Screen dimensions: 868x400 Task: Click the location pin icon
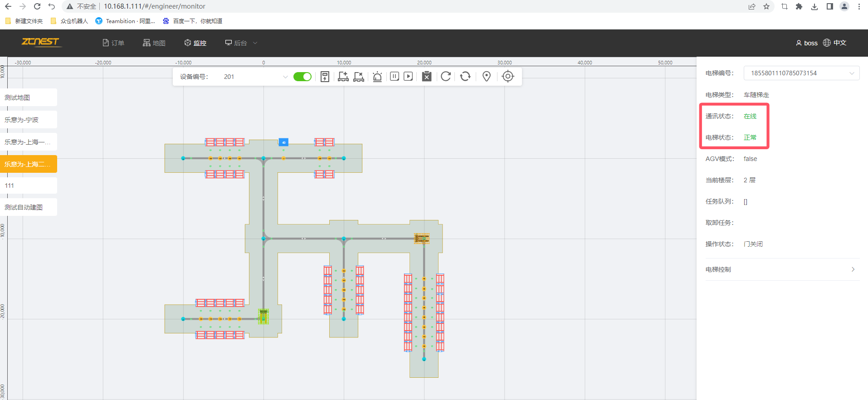click(x=487, y=76)
